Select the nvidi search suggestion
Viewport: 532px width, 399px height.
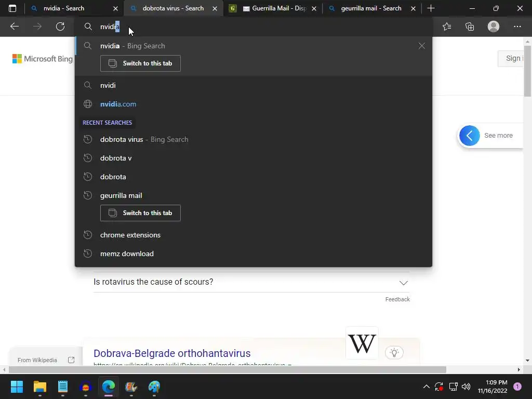254,85
